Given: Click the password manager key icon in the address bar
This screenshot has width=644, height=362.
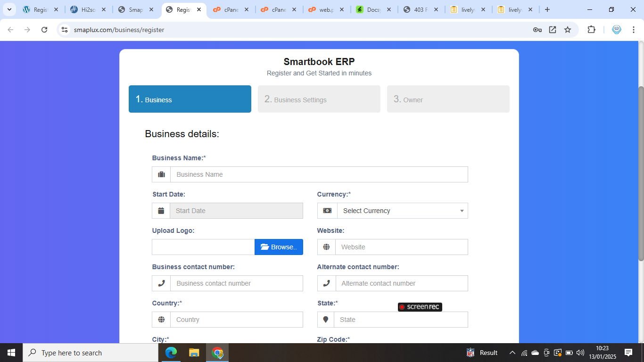Looking at the screenshot, I should pyautogui.click(x=537, y=30).
